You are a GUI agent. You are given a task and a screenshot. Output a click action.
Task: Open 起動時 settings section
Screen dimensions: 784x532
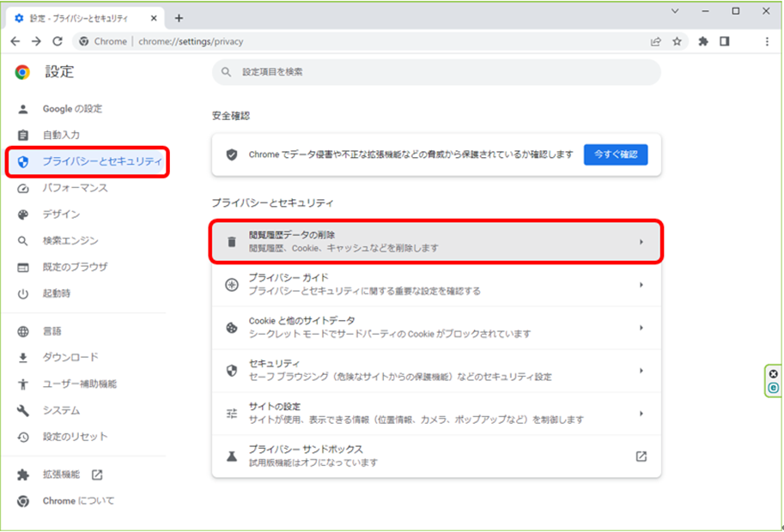pyautogui.click(x=57, y=293)
